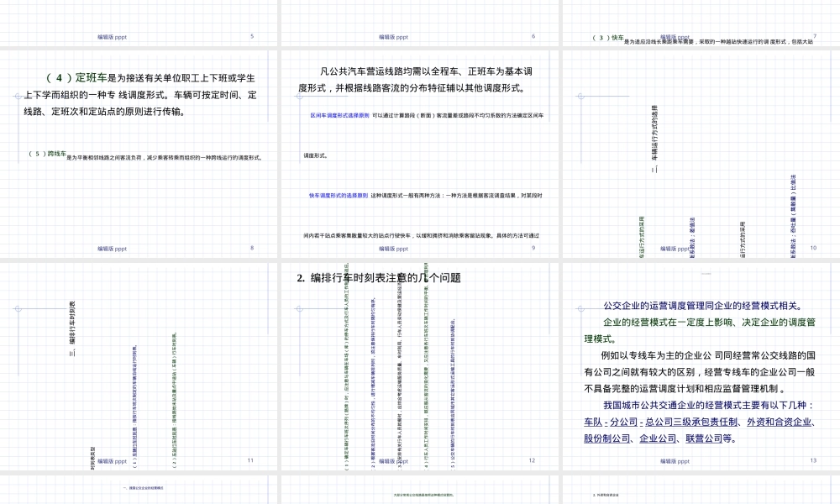Click page number 13 on the 公交企业 slide

click(813, 460)
